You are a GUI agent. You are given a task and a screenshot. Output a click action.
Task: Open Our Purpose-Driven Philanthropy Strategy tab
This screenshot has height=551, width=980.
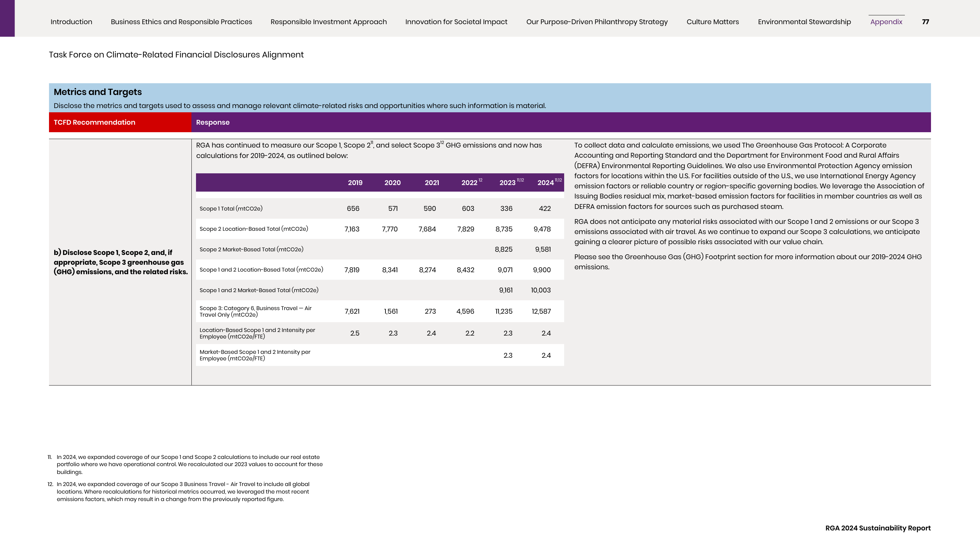tap(597, 22)
